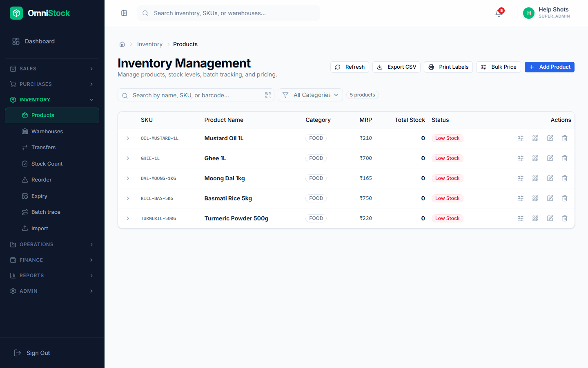Edit the Basmati Rice 5kg product

(x=550, y=198)
